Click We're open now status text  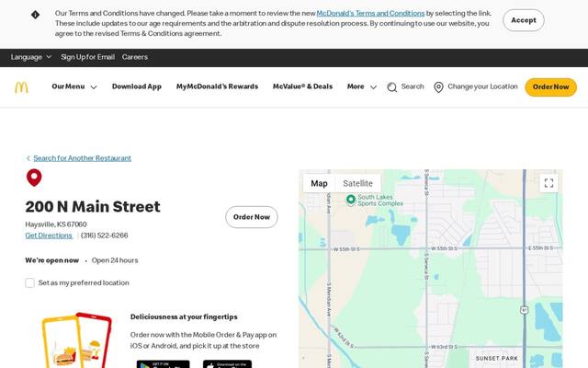click(x=52, y=260)
